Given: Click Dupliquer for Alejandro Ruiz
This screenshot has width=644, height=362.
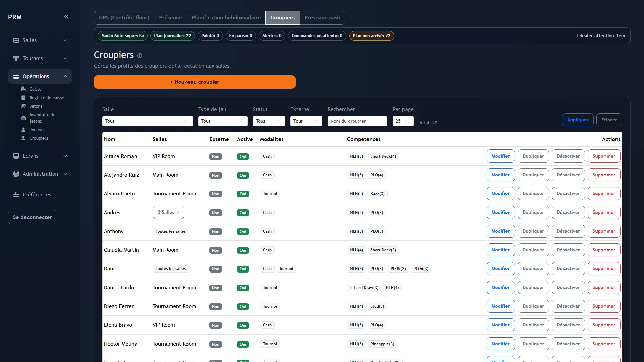Looking at the screenshot, I should point(533,175).
